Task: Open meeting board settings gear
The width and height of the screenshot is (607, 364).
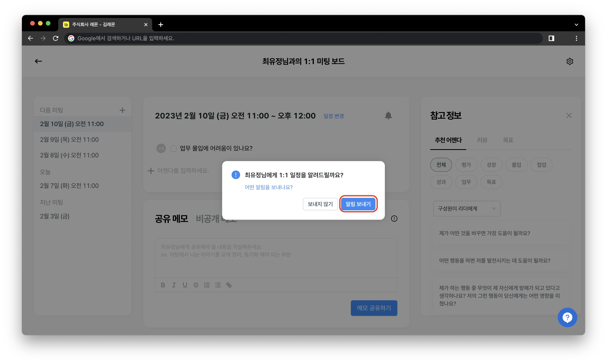Action: (569, 61)
